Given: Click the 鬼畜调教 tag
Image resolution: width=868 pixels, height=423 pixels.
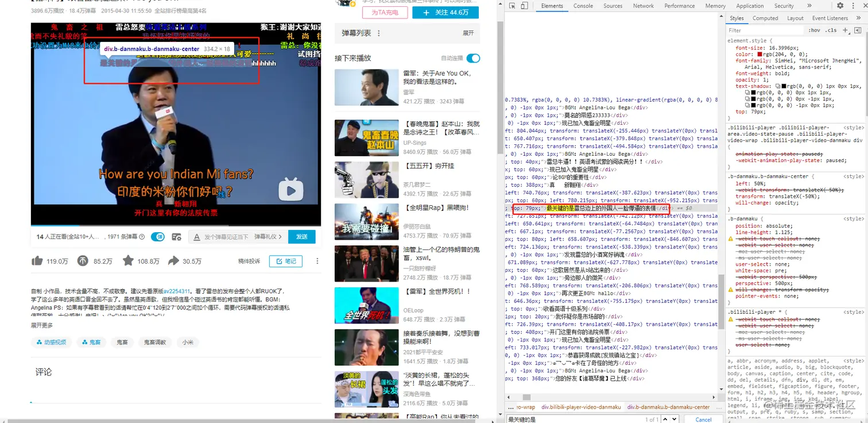Looking at the screenshot, I should click(154, 342).
